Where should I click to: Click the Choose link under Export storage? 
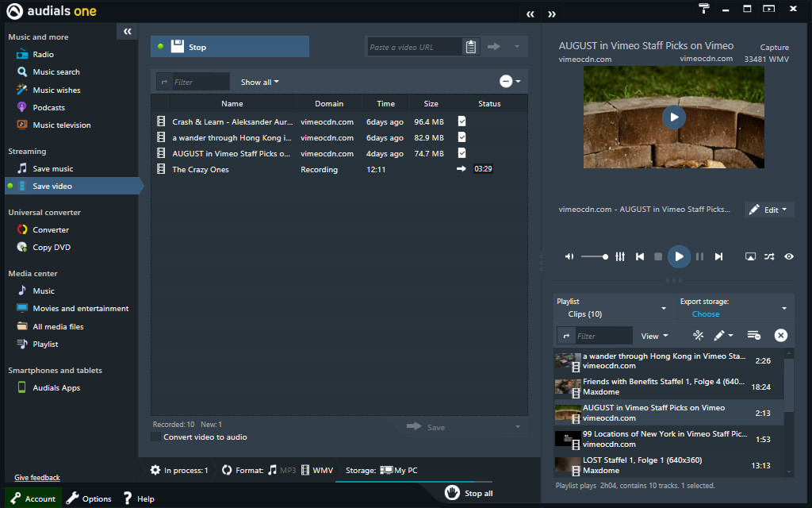[705, 314]
